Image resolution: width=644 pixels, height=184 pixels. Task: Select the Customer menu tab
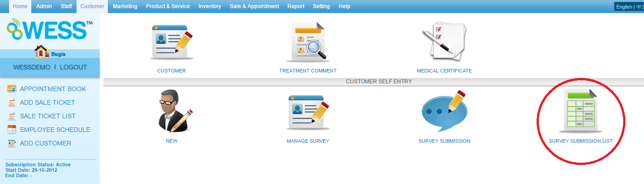tap(92, 6)
